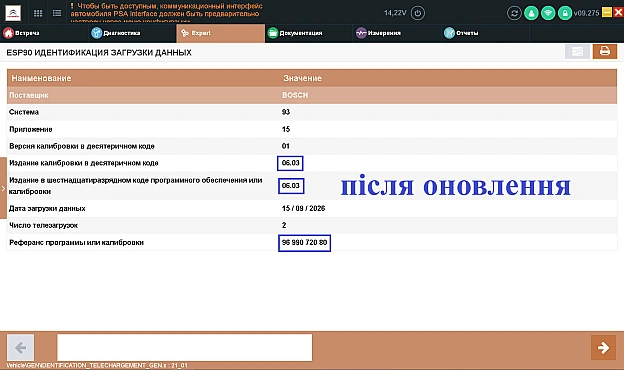Screen dimensions: 624x370
Task: Click the orange warning message in header
Action: [166, 12]
